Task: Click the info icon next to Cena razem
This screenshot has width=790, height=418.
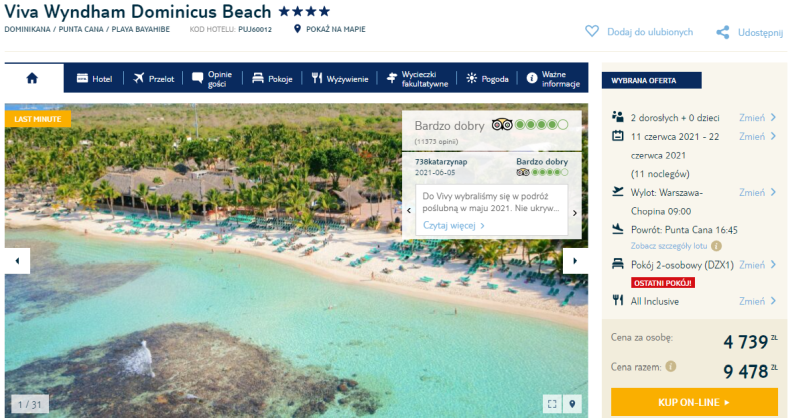Action: click(x=671, y=366)
